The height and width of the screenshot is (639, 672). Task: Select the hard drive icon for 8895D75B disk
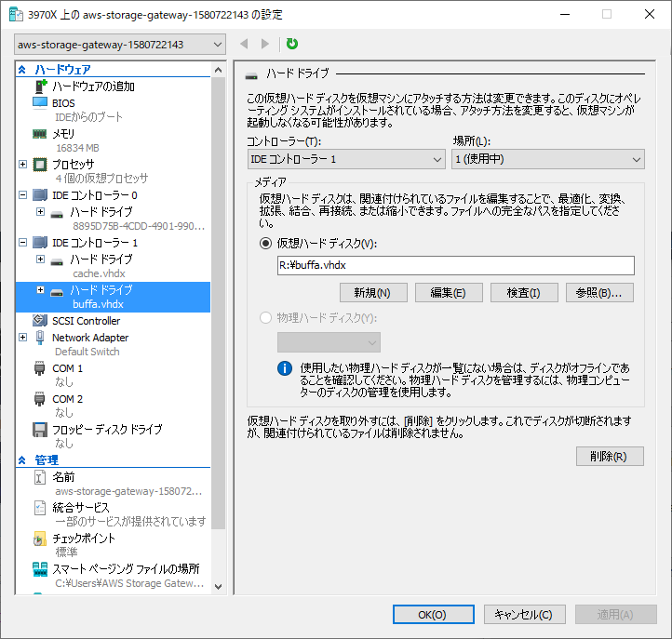(57, 214)
